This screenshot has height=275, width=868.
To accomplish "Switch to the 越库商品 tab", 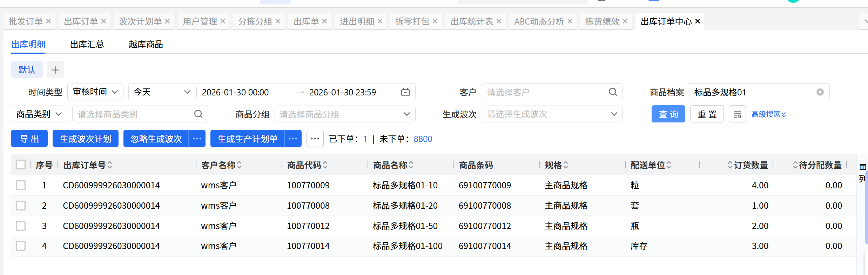I will (146, 44).
